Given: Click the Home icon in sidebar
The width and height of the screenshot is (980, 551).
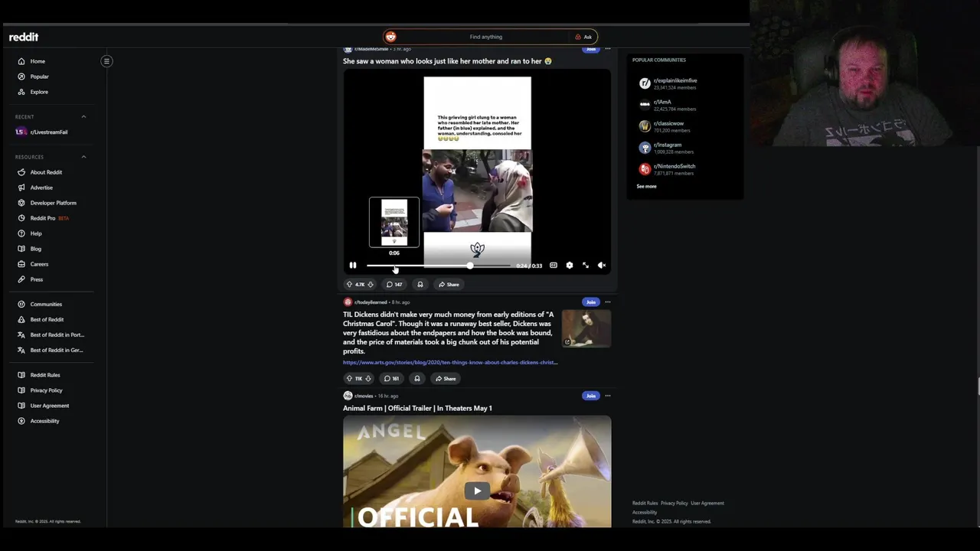Looking at the screenshot, I should point(21,61).
